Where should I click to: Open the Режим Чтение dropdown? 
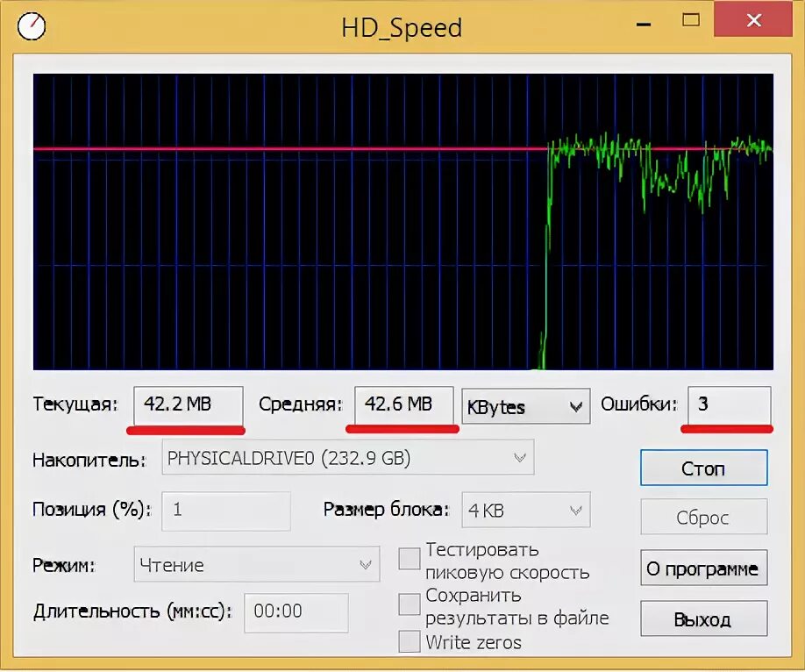click(x=257, y=565)
